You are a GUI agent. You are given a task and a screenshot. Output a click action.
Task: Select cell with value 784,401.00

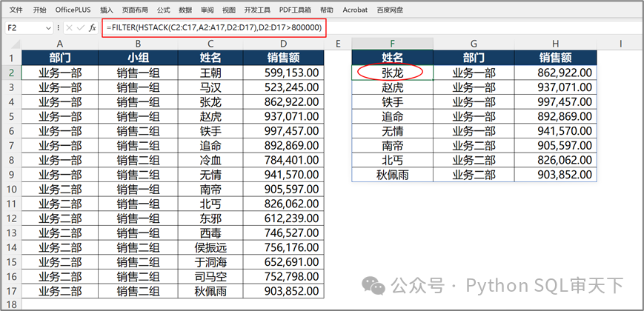click(283, 160)
